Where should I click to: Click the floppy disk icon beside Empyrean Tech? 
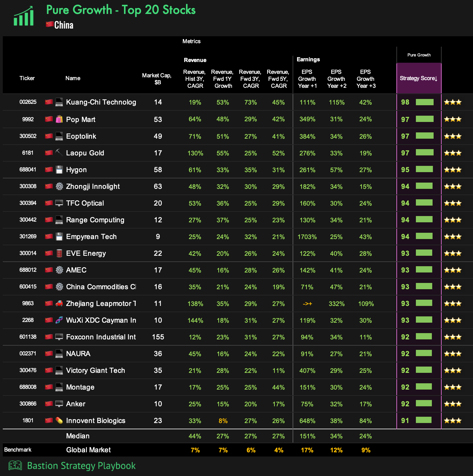tap(59, 236)
